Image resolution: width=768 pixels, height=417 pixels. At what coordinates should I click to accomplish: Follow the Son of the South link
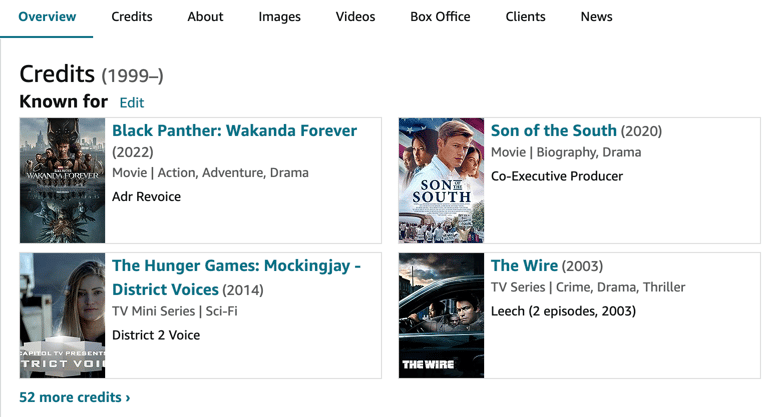pos(553,131)
